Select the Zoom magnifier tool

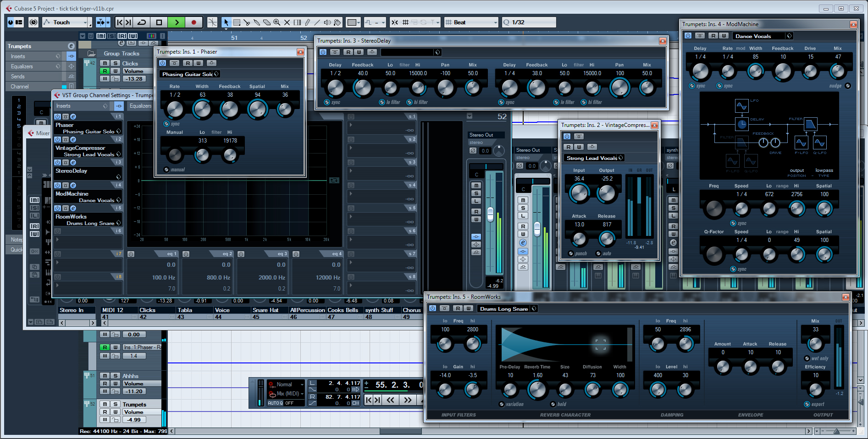277,22
